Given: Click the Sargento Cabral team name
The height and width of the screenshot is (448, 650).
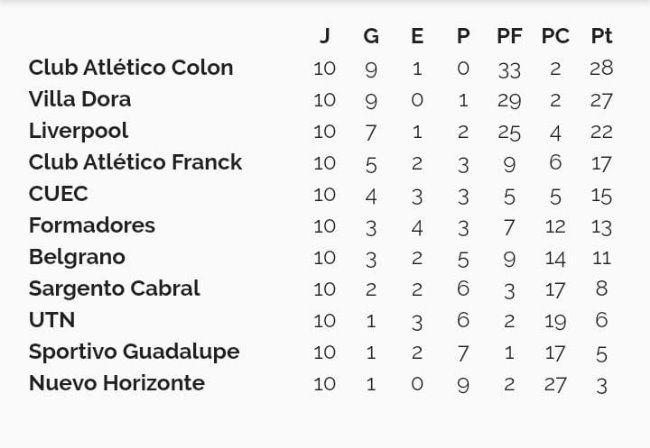Looking at the screenshot, I should (114, 289).
